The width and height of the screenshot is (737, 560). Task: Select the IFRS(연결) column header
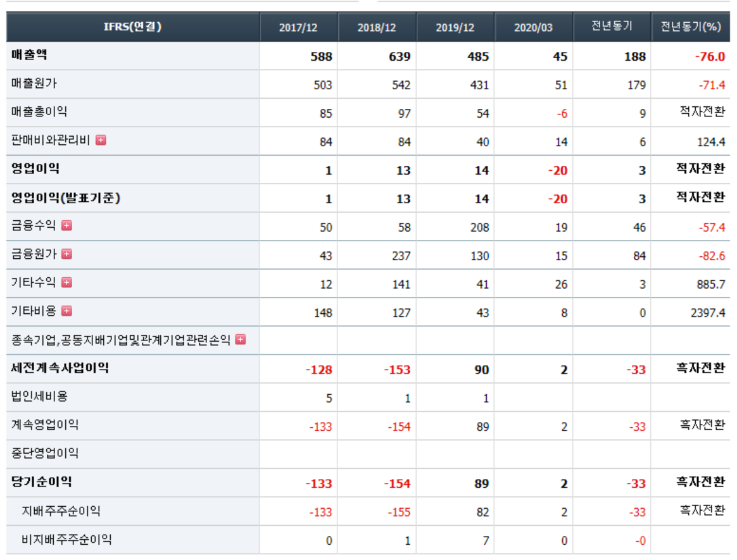[132, 27]
